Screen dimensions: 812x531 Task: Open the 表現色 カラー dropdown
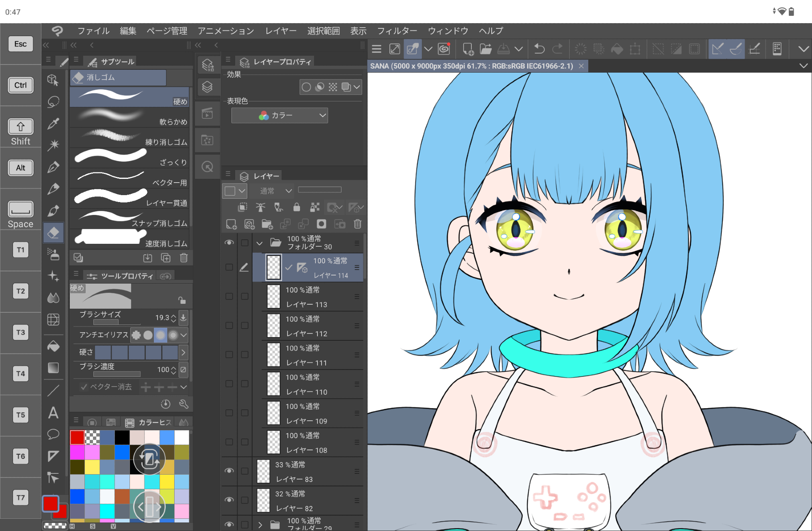point(279,116)
